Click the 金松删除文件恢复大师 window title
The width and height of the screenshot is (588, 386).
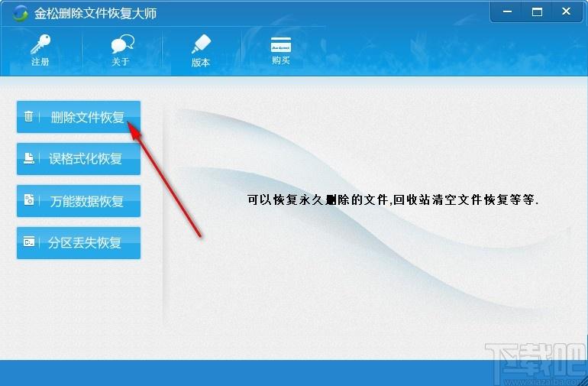pos(95,14)
